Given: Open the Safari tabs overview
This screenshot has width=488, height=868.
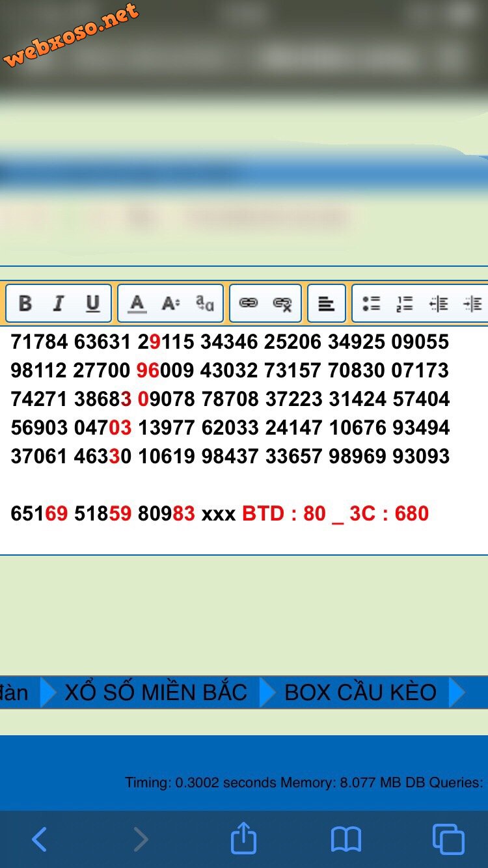Looking at the screenshot, I should (x=448, y=839).
